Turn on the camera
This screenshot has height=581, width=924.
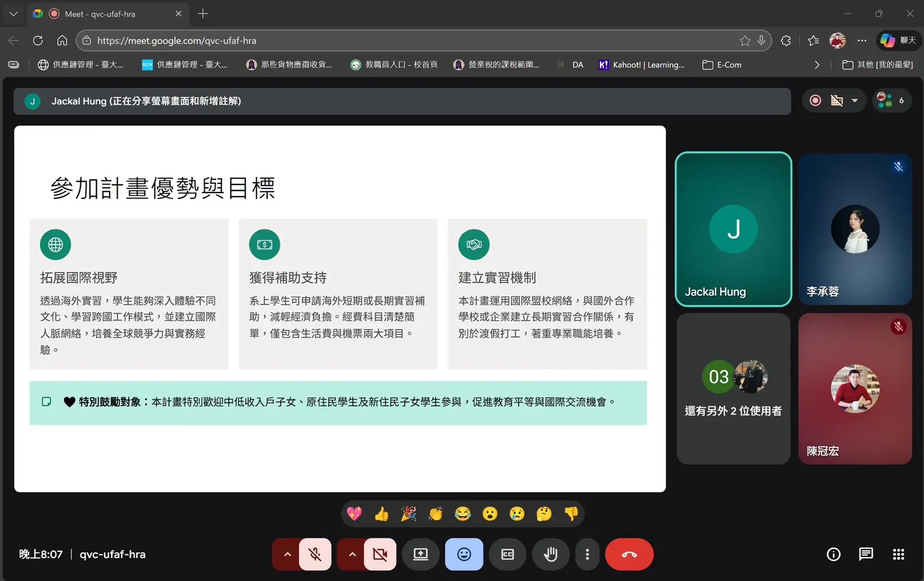coord(379,554)
